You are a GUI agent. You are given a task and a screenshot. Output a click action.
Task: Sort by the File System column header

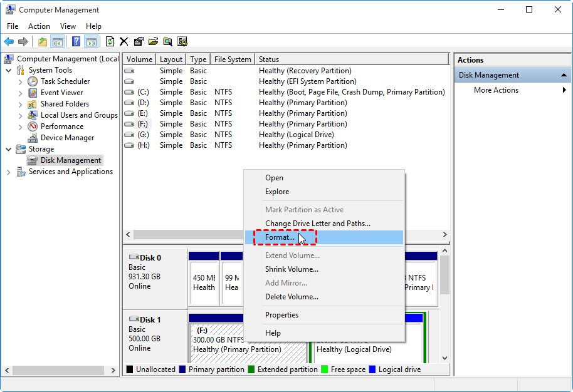click(233, 59)
